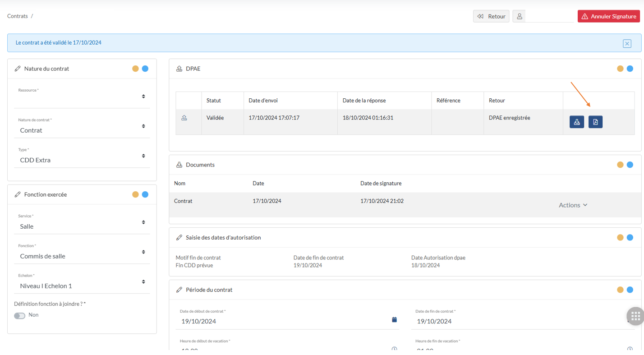Close the contract validated alert banner
This screenshot has width=644, height=355.
(627, 43)
